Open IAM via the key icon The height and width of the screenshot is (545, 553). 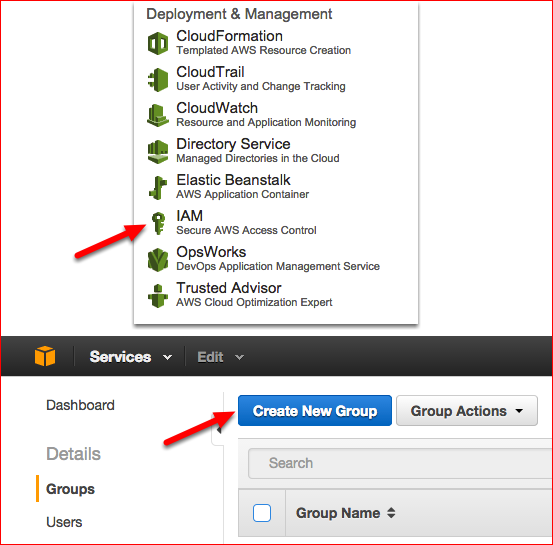158,223
